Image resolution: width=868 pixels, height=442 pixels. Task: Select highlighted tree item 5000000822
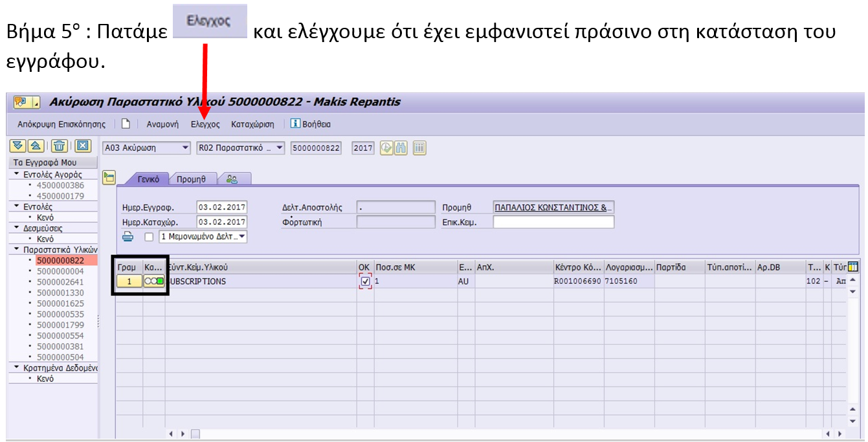coord(60,260)
